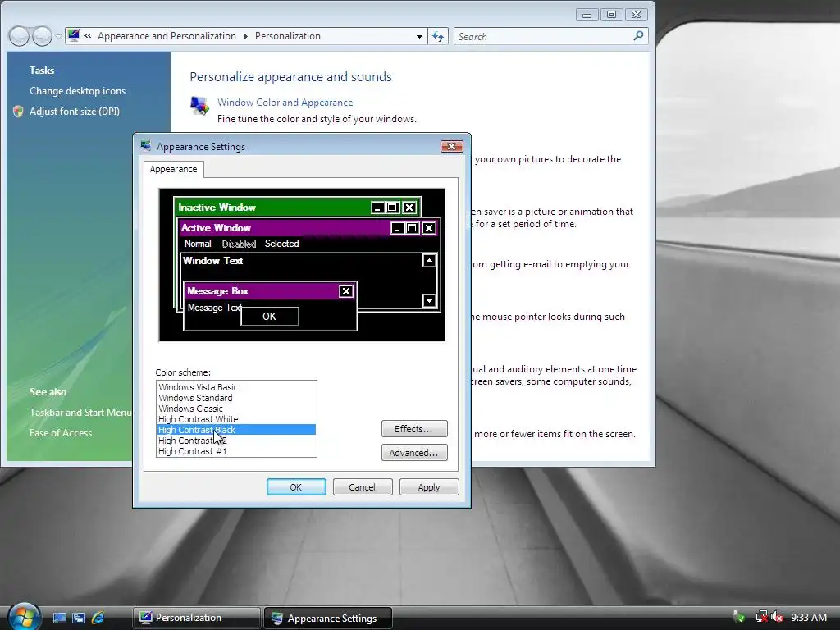
Task: Select the Appearance tab
Action: coord(174,169)
